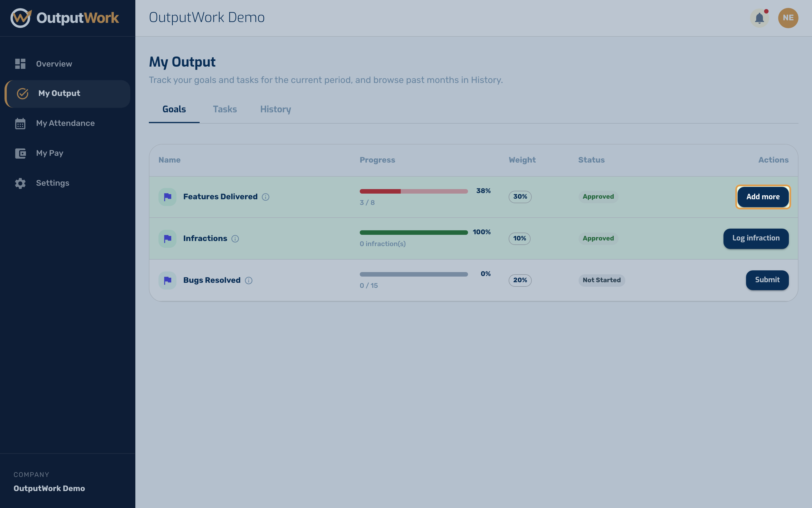Click the Log infraction button

(756, 238)
